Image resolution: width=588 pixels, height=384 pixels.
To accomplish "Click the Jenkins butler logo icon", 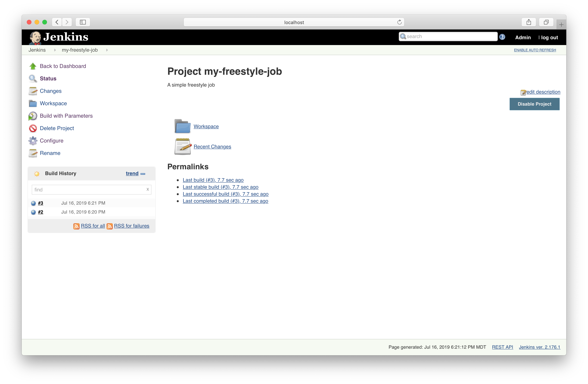I will [x=35, y=37].
